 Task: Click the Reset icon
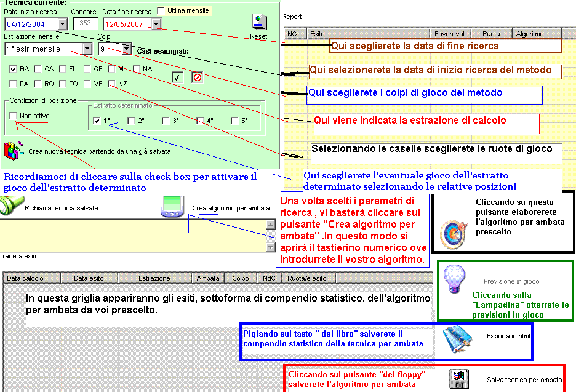click(259, 23)
